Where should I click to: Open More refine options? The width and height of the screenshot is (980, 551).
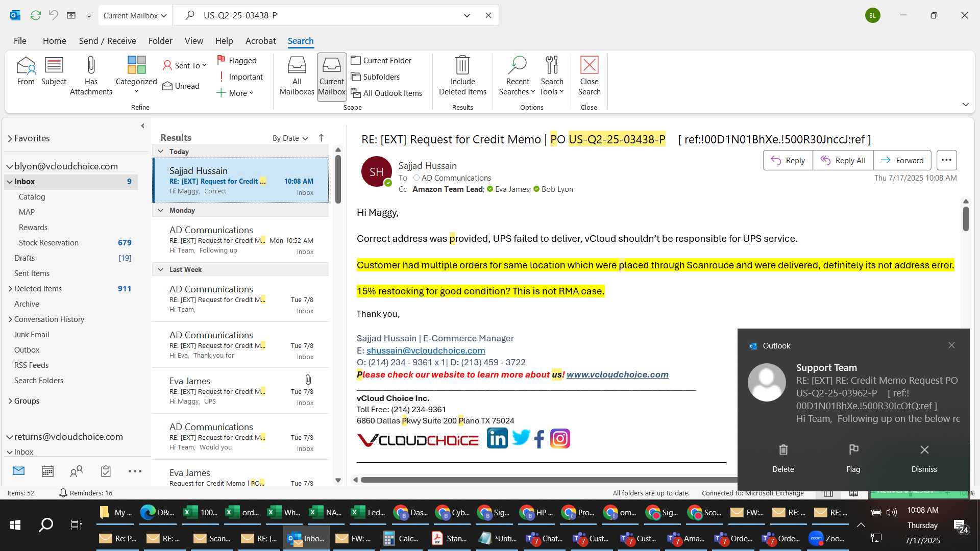(235, 93)
